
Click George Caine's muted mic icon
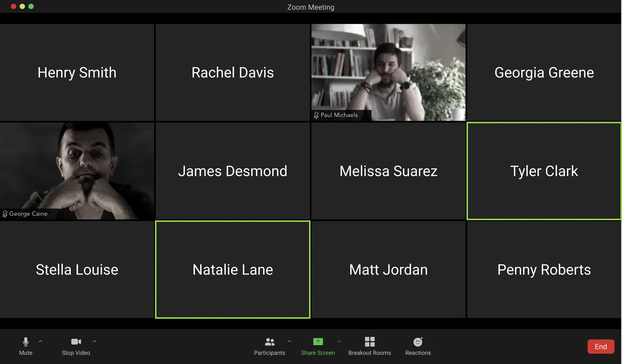point(5,214)
